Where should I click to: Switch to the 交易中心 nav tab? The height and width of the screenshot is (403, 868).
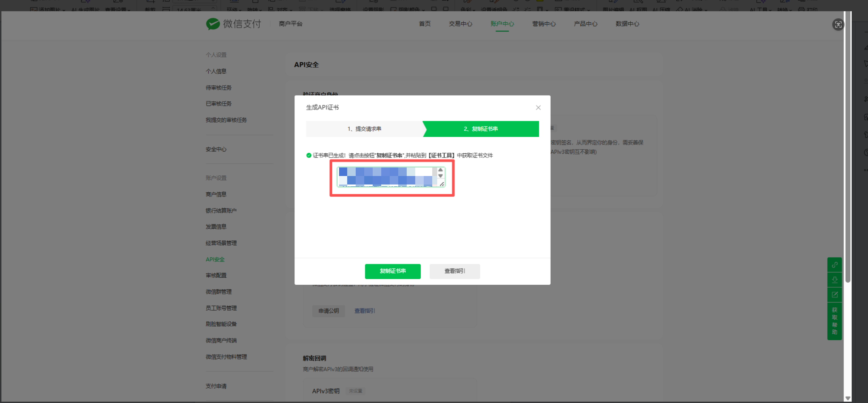tap(460, 24)
